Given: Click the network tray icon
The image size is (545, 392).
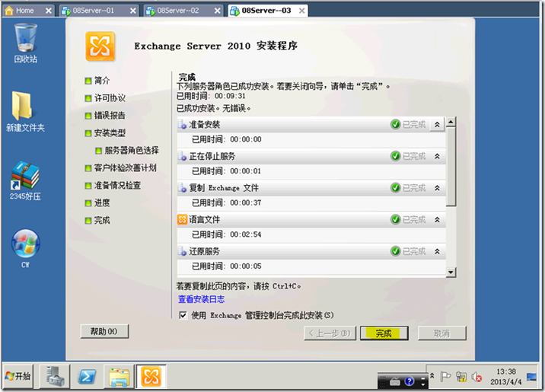Looking at the screenshot, I should click(x=461, y=377).
